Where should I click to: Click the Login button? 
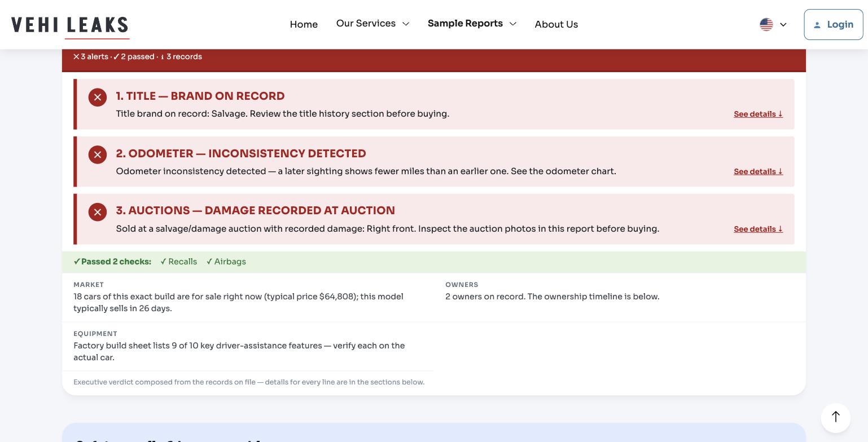click(x=833, y=24)
